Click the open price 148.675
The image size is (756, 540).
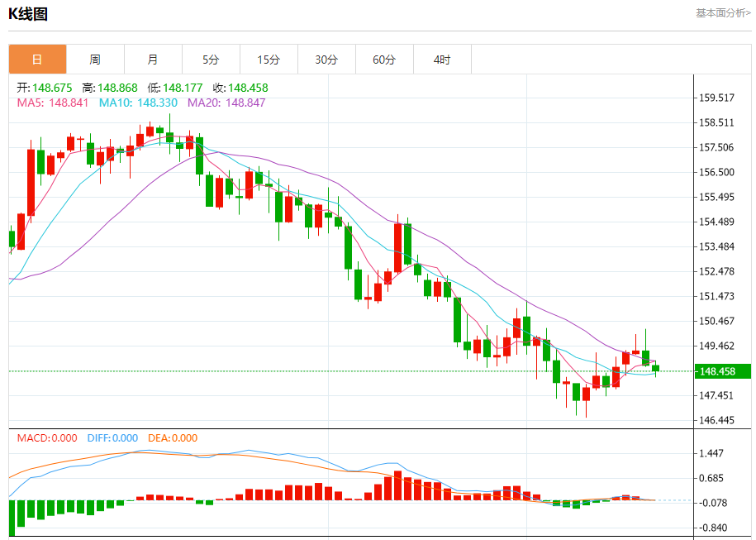pos(52,88)
